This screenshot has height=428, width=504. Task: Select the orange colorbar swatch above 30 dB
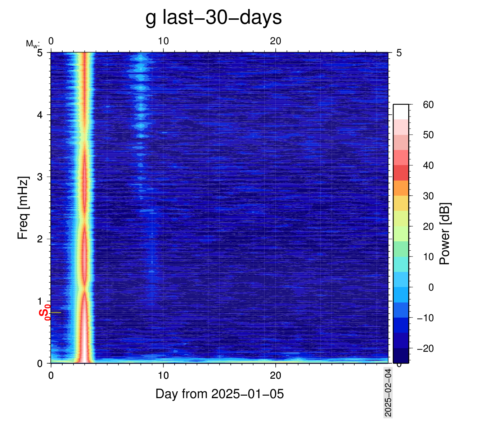coord(400,188)
